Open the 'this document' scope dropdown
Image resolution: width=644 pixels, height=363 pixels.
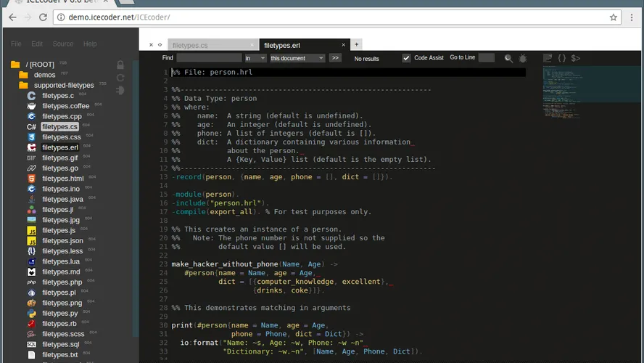click(297, 58)
